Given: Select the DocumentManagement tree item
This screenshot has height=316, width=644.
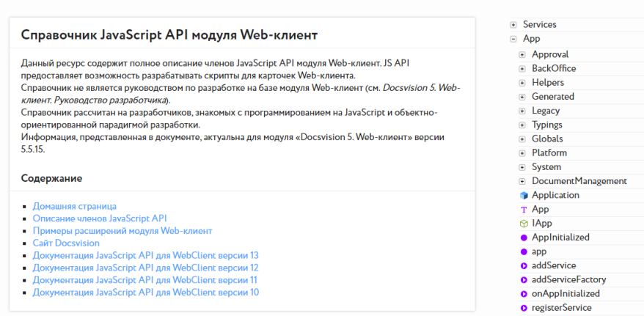Looking at the screenshot, I should [x=579, y=181].
